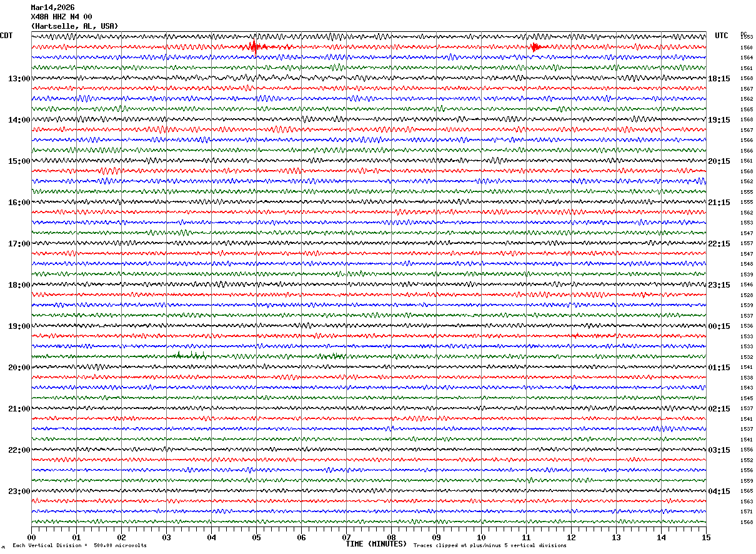Screen dimensions: 756x554
Task: Click the 23:15 UTC time label
Action: coord(719,285)
